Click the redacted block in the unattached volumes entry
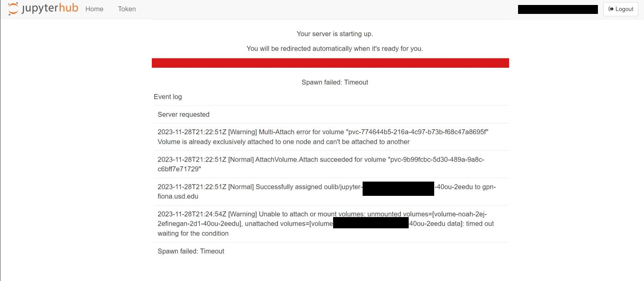644x281 pixels. click(x=371, y=223)
